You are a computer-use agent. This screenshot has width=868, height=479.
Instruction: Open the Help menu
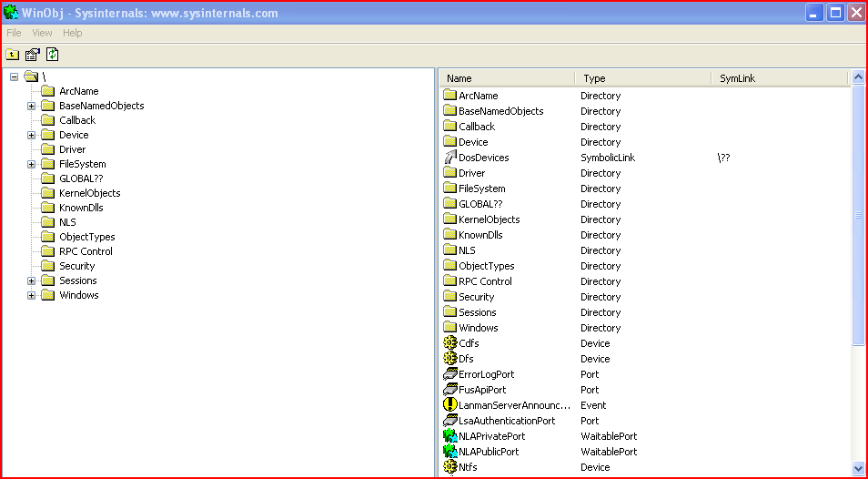73,33
